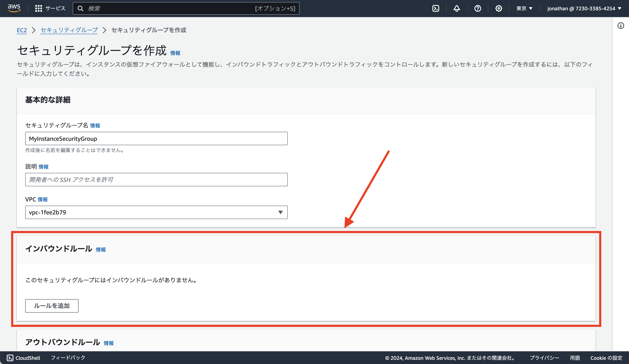Click 情報 next to インバウンドルール
629x364 pixels.
pyautogui.click(x=101, y=249)
